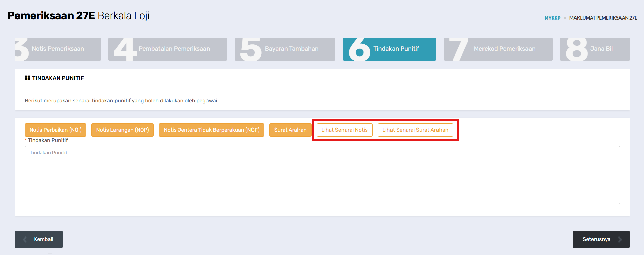Go to step 3 Notis Pemeriksaan
This screenshot has width=644, height=255.
tap(58, 49)
